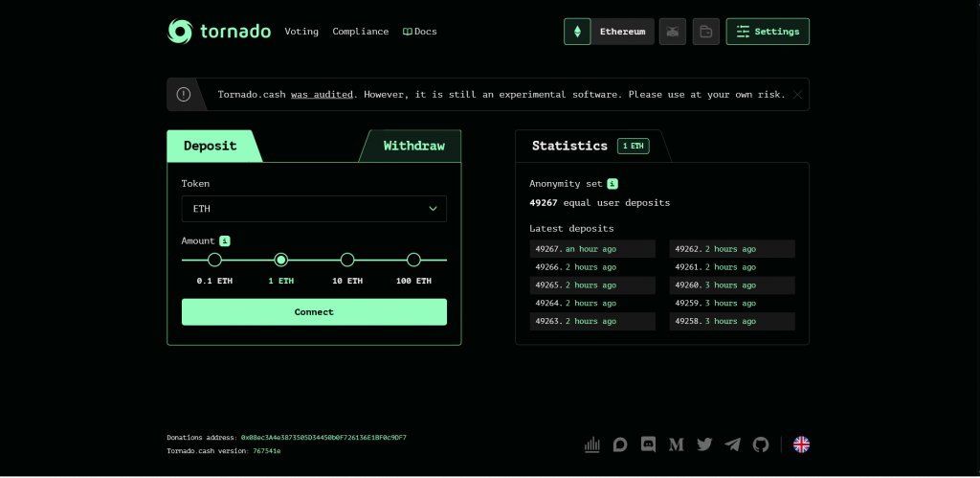Viewport: 980px width, 478px height.
Task: Click the Ethereum diamond network icon
Action: [577, 32]
